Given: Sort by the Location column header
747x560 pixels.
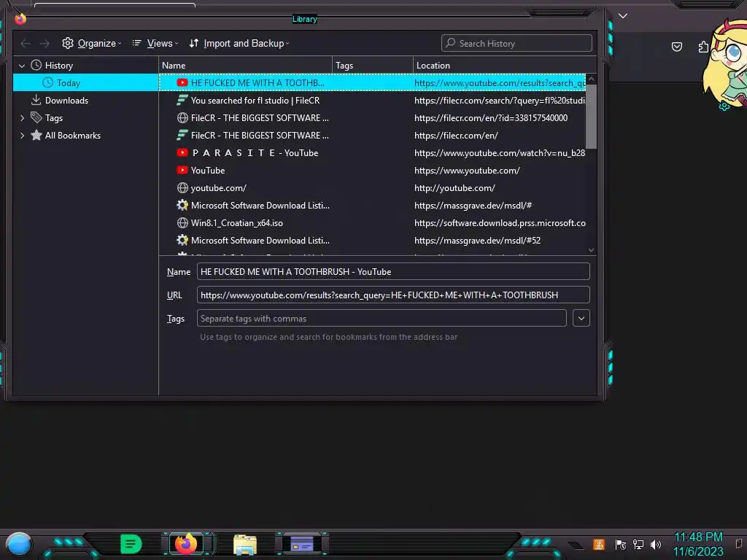Looking at the screenshot, I should 505,65.
